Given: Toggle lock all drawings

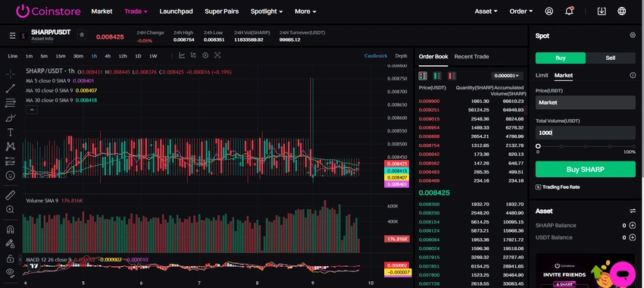Looking at the screenshot, I should point(11,258).
